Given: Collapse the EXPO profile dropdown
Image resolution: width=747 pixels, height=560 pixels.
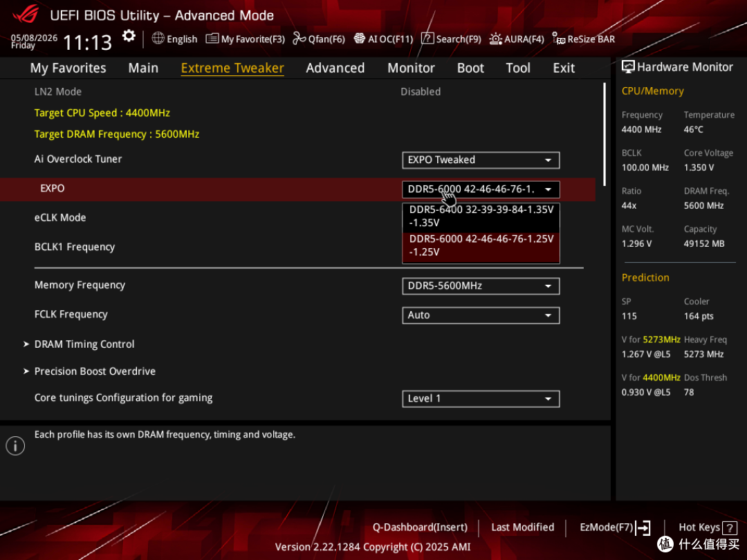Looking at the screenshot, I should point(481,189).
